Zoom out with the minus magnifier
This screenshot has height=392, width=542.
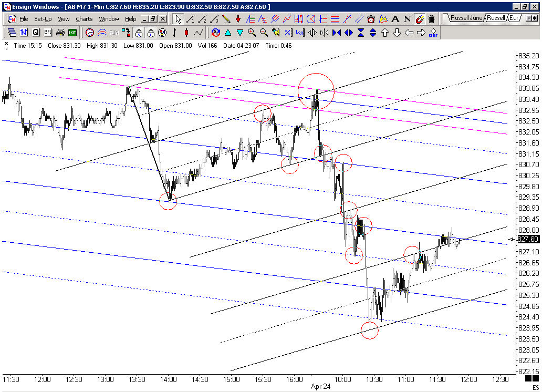264,33
